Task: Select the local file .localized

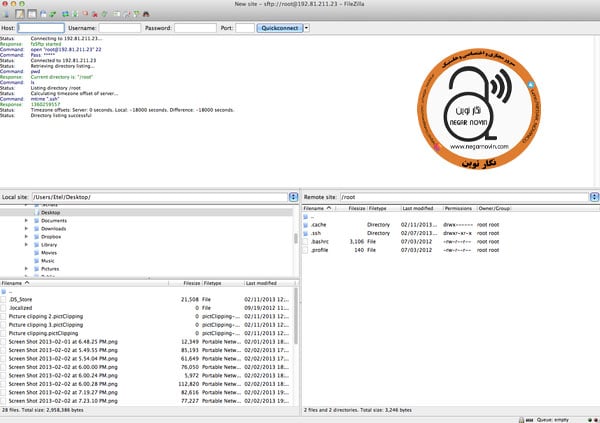Action: [20, 308]
